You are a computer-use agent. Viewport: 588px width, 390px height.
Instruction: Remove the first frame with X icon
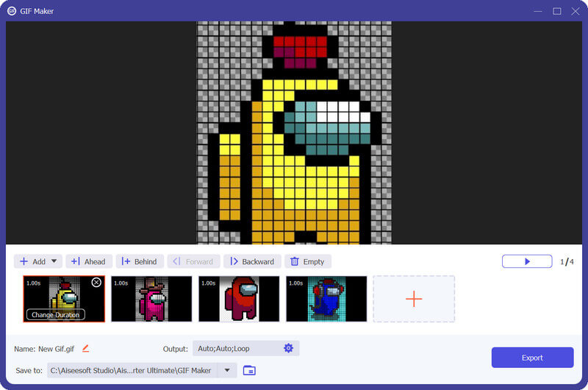(96, 283)
